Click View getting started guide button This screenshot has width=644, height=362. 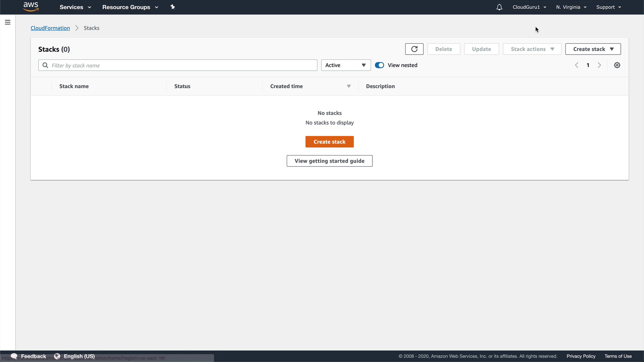(x=329, y=161)
